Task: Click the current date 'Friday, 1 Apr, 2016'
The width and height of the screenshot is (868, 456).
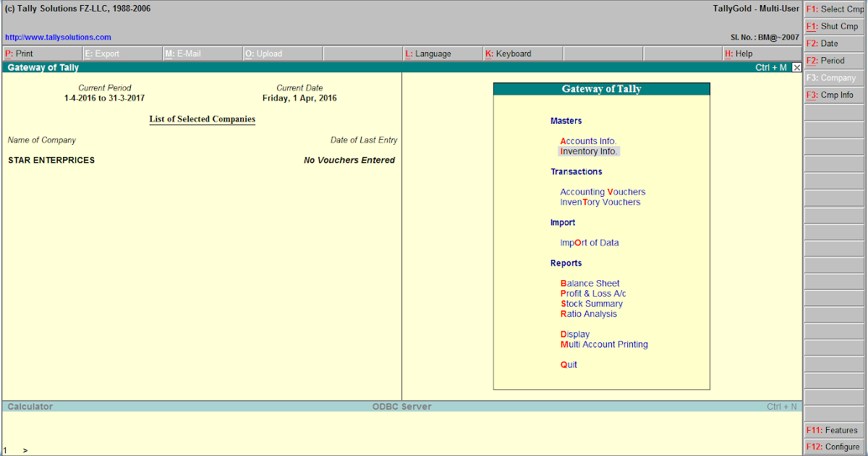Action: (299, 98)
